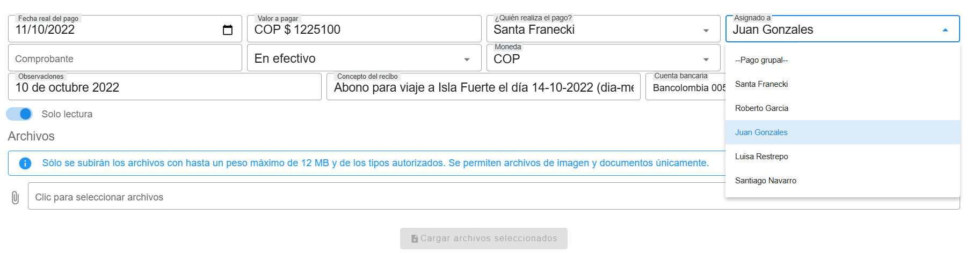Image resolution: width=980 pixels, height=253 pixels.
Task: Click Cargar archivos seleccionados button
Action: pos(483,239)
